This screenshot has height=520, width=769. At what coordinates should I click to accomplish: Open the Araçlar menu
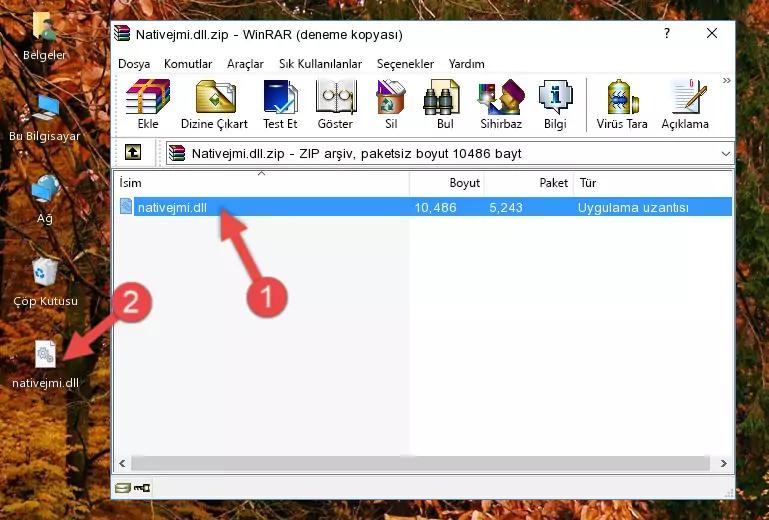coord(245,64)
